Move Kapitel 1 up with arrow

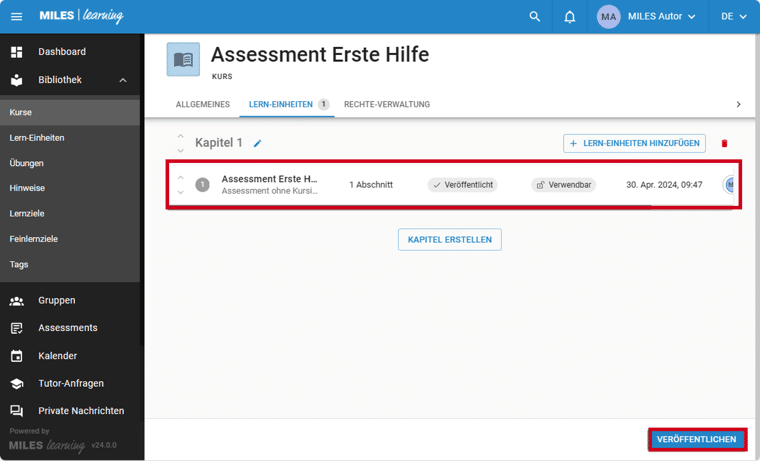(181, 137)
